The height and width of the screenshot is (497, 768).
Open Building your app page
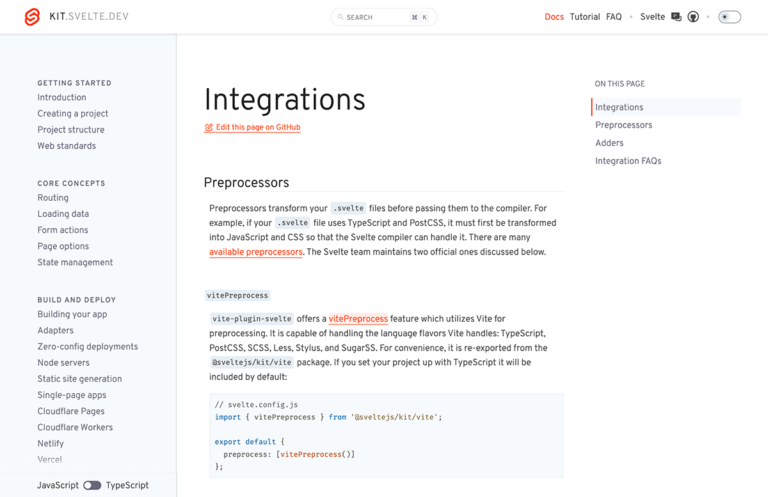click(x=72, y=314)
